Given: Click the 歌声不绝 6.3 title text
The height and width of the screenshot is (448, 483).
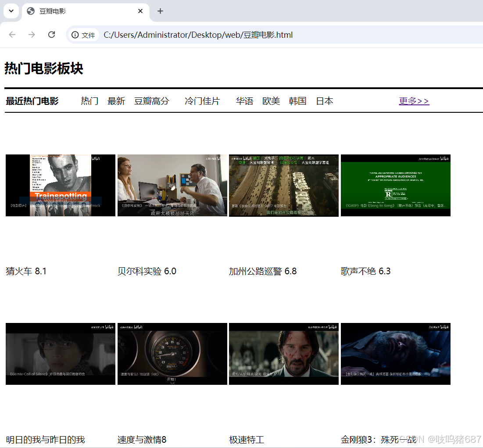Looking at the screenshot, I should (365, 271).
